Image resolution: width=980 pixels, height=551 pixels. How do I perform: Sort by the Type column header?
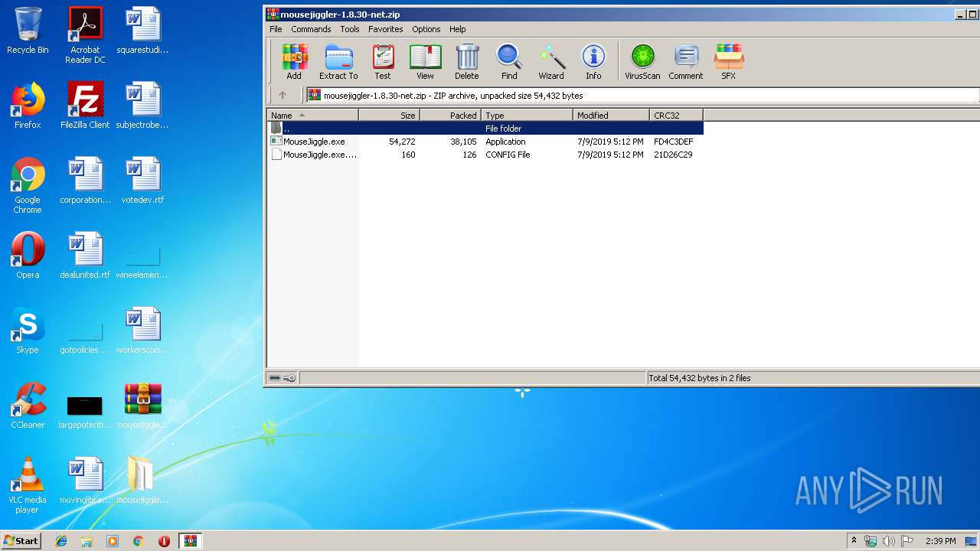[527, 116]
